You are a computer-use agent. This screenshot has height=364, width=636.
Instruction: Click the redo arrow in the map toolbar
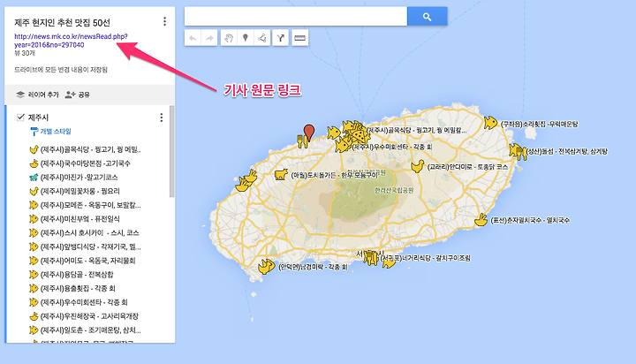pyautogui.click(x=209, y=38)
